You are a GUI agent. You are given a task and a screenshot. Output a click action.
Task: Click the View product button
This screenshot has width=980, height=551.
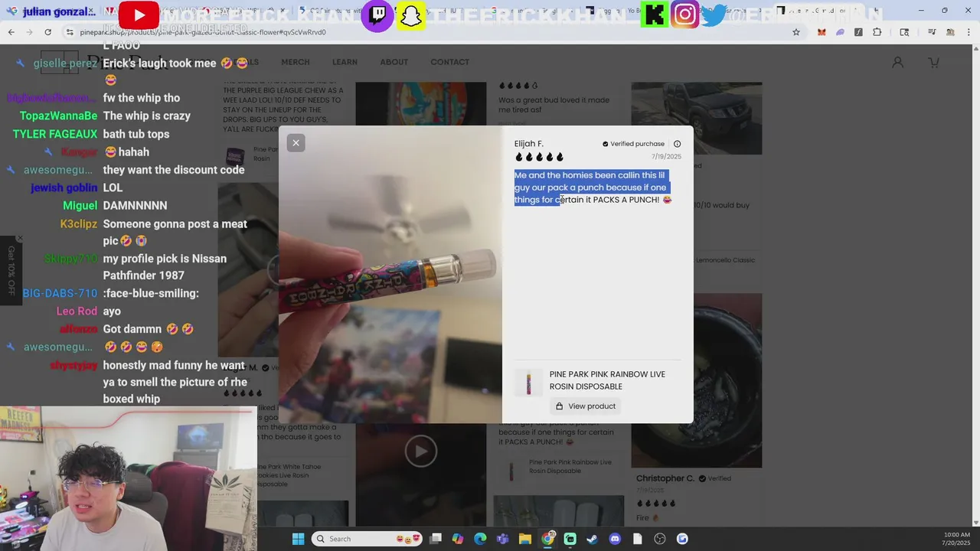(x=586, y=406)
